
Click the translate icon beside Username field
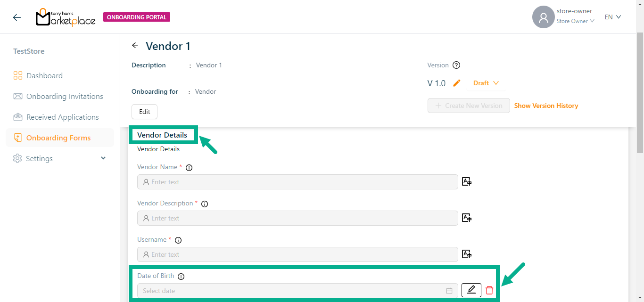point(467,254)
